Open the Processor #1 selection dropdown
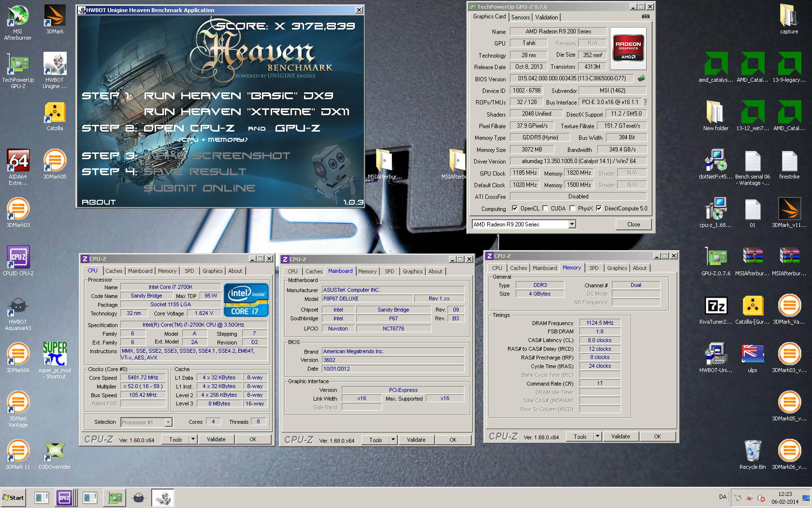The height and width of the screenshot is (508, 812). click(168, 422)
